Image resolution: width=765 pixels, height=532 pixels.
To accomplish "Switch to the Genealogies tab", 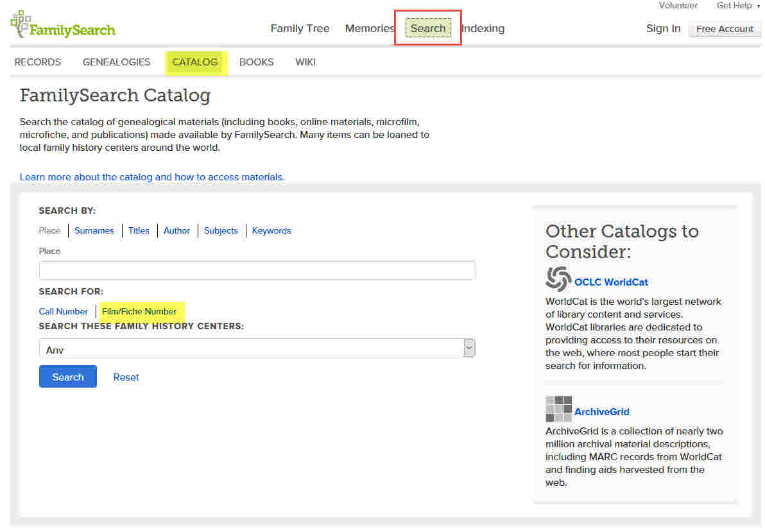I will (116, 62).
